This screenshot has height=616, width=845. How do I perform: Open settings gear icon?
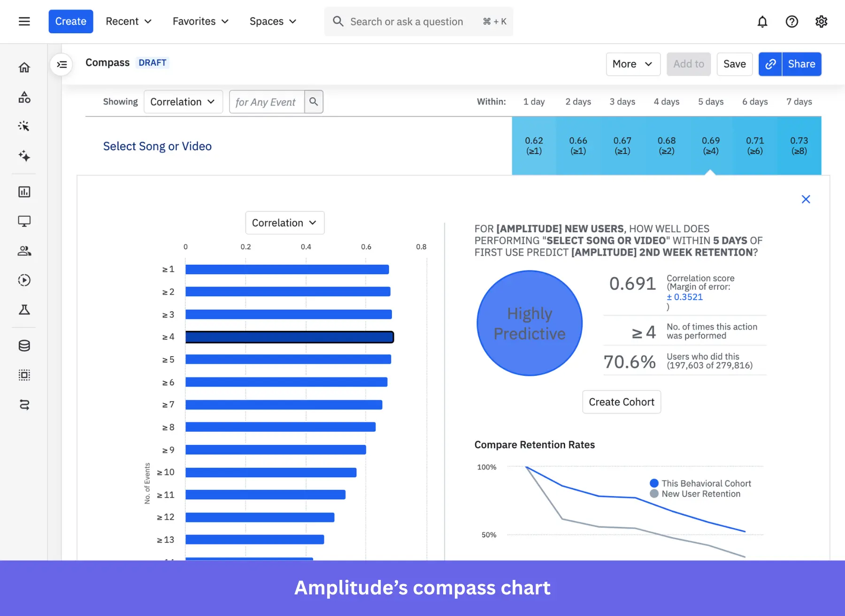tap(821, 22)
